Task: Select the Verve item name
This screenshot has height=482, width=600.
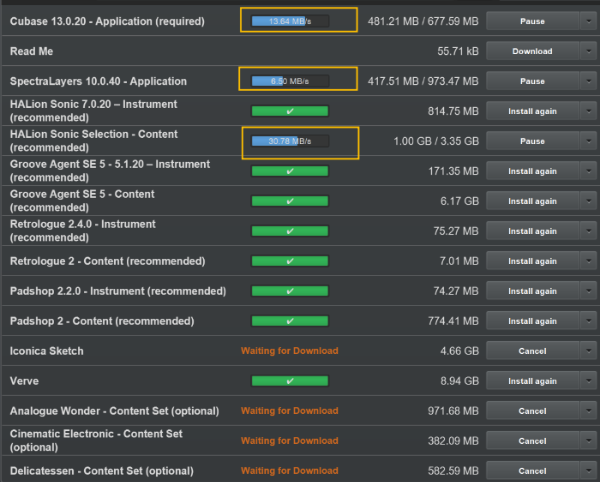Action: point(24,381)
